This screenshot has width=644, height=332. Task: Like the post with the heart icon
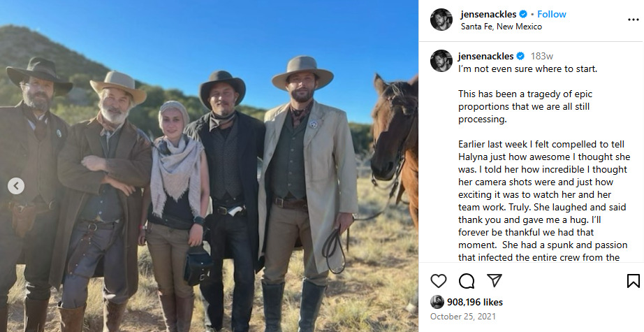click(438, 281)
